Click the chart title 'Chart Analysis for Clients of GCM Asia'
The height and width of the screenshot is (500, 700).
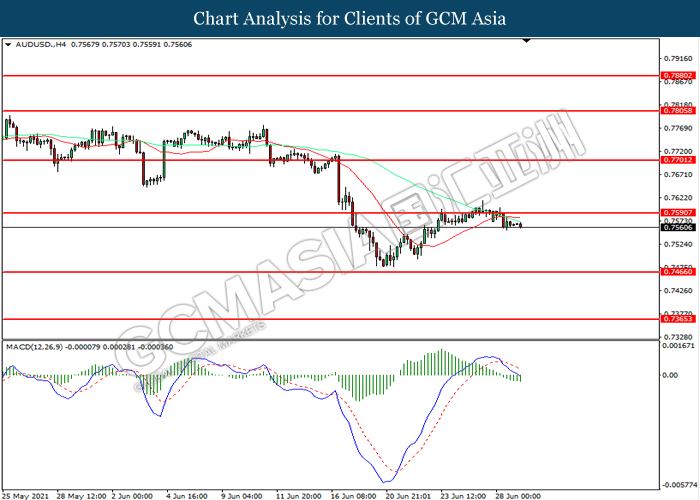(x=350, y=18)
